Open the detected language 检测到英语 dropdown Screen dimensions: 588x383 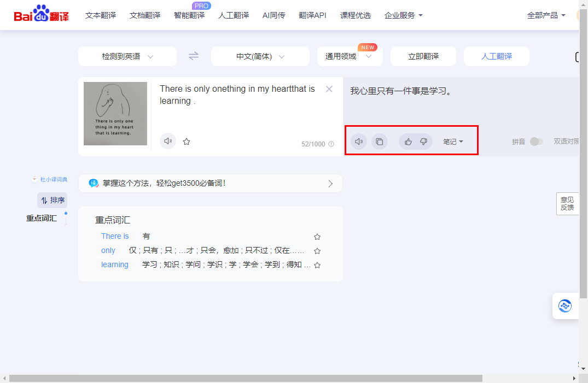[x=127, y=56]
